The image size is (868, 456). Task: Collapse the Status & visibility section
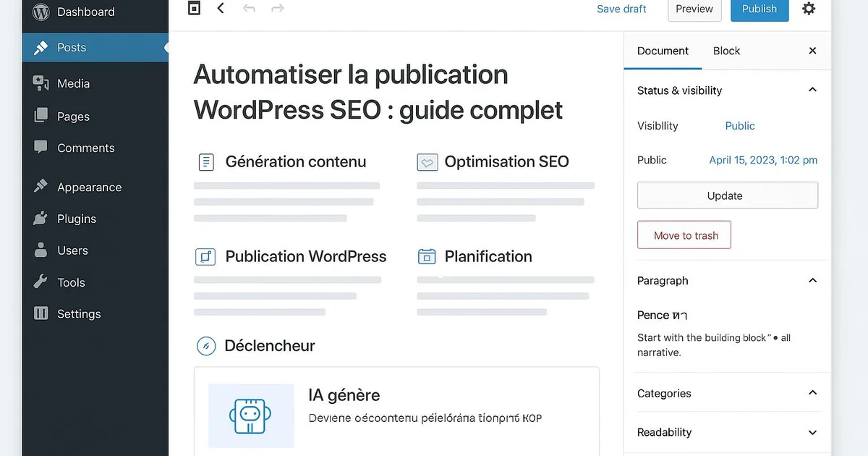point(812,90)
